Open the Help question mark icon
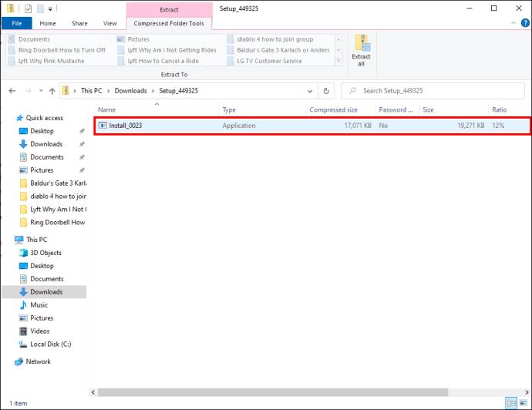532x410 pixels. (525, 23)
